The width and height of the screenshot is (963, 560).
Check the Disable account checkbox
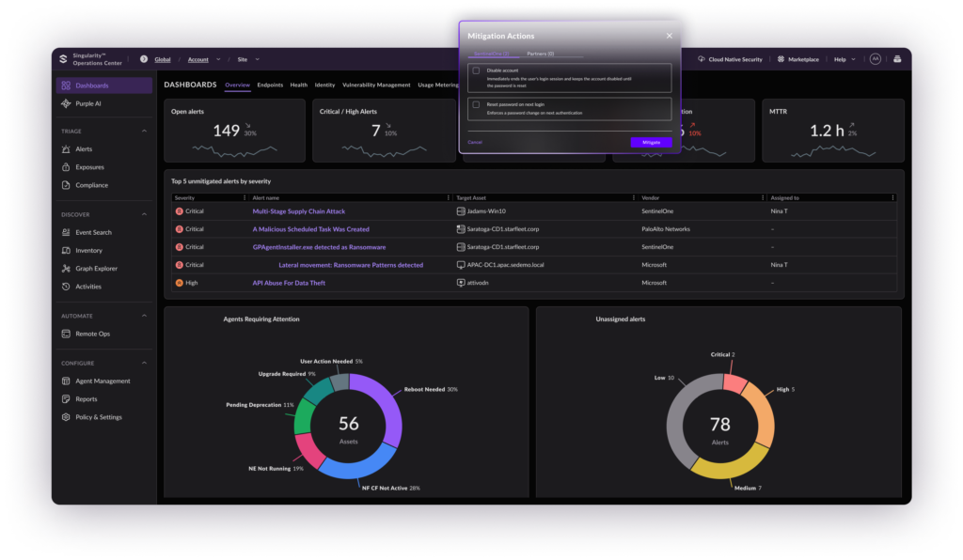click(476, 70)
